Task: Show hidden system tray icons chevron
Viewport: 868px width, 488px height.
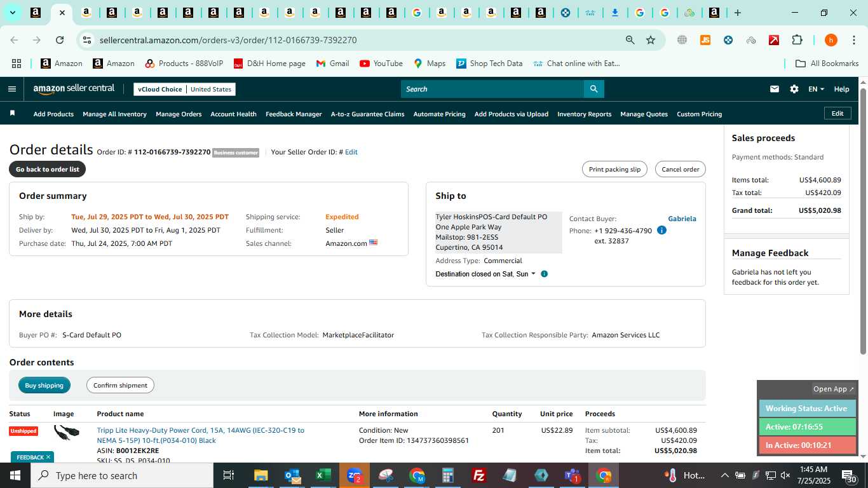Action: pyautogui.click(x=724, y=475)
